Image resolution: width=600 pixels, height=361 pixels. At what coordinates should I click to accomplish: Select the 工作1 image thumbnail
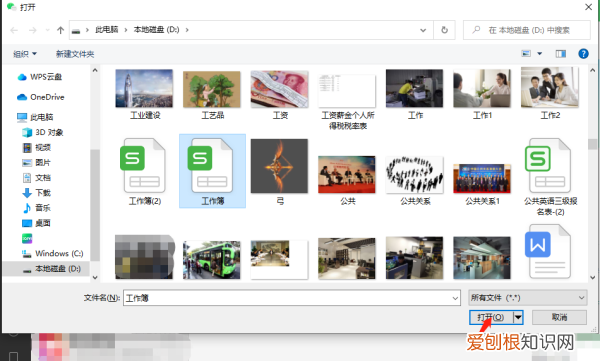coord(482,88)
